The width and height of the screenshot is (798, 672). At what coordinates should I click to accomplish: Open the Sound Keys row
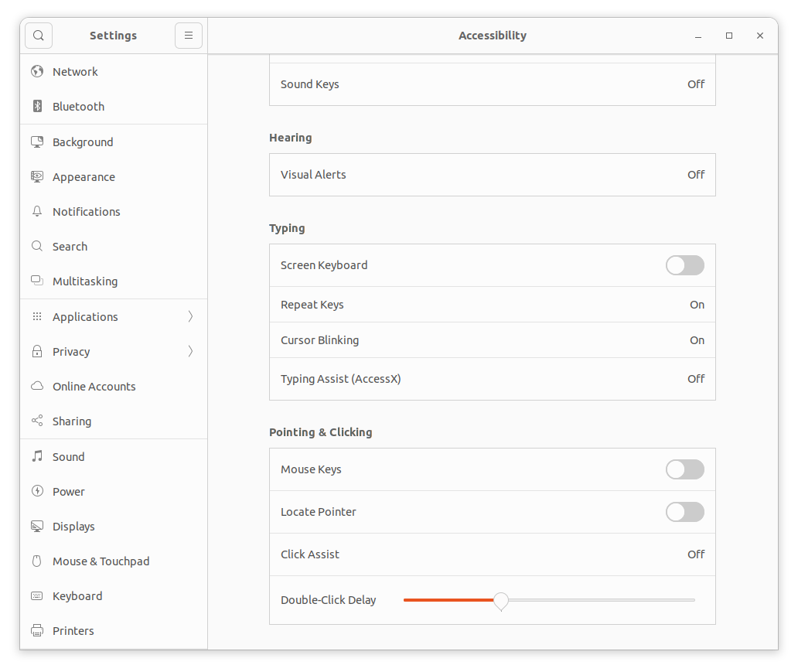click(x=492, y=84)
